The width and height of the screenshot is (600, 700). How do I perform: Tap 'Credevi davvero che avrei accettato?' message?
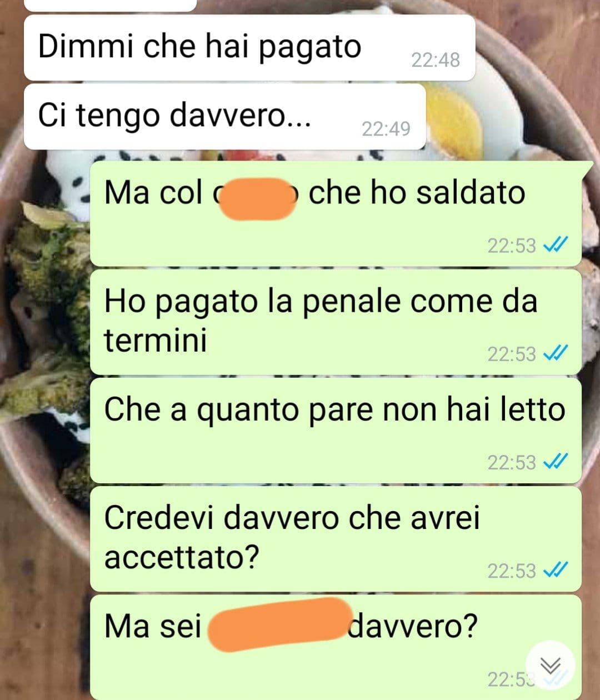click(336, 539)
